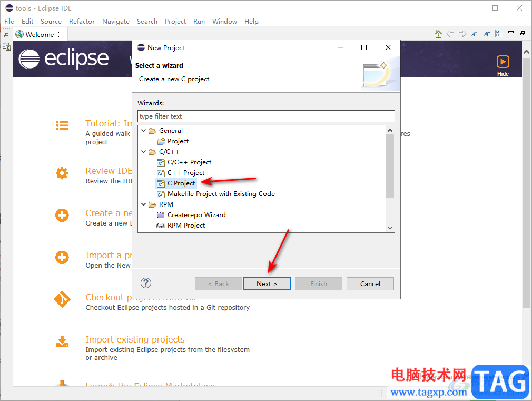Click the wizard filter text field
532x401 pixels.
[266, 116]
